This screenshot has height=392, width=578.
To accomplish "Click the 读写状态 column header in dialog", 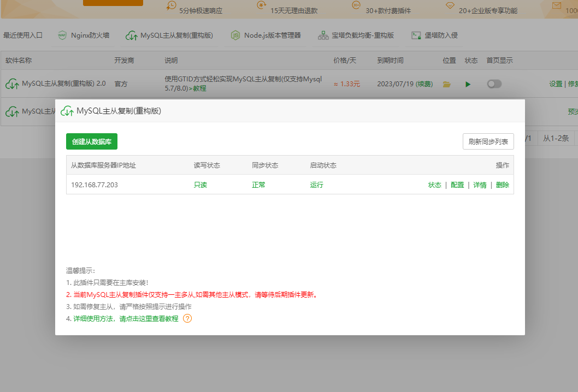I will pyautogui.click(x=207, y=165).
